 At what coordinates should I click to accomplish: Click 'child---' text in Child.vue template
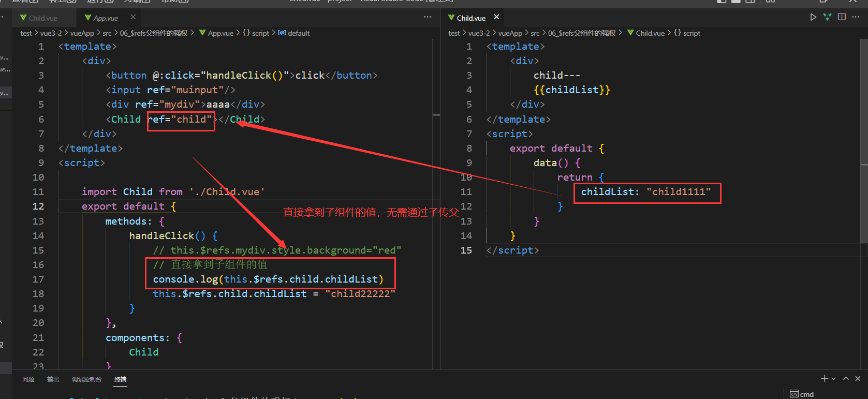557,75
